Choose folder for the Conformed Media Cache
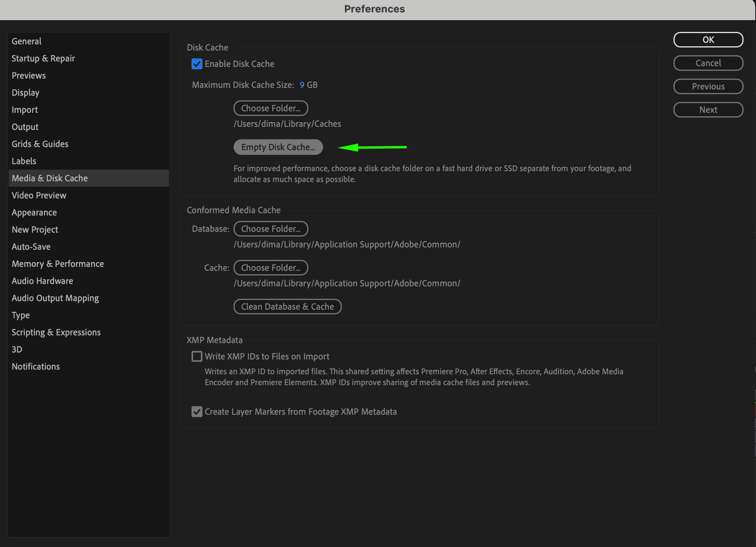 (x=271, y=268)
